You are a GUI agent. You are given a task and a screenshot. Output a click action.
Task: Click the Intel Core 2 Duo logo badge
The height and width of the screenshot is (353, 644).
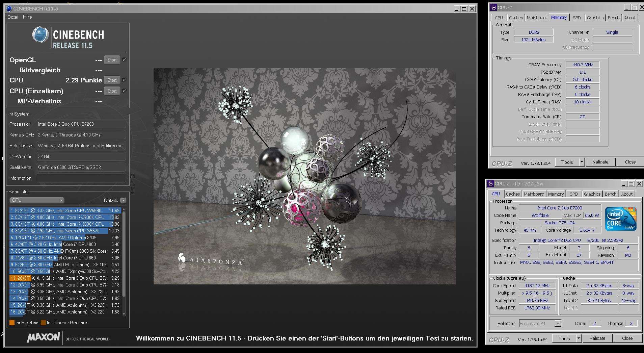coord(621,219)
